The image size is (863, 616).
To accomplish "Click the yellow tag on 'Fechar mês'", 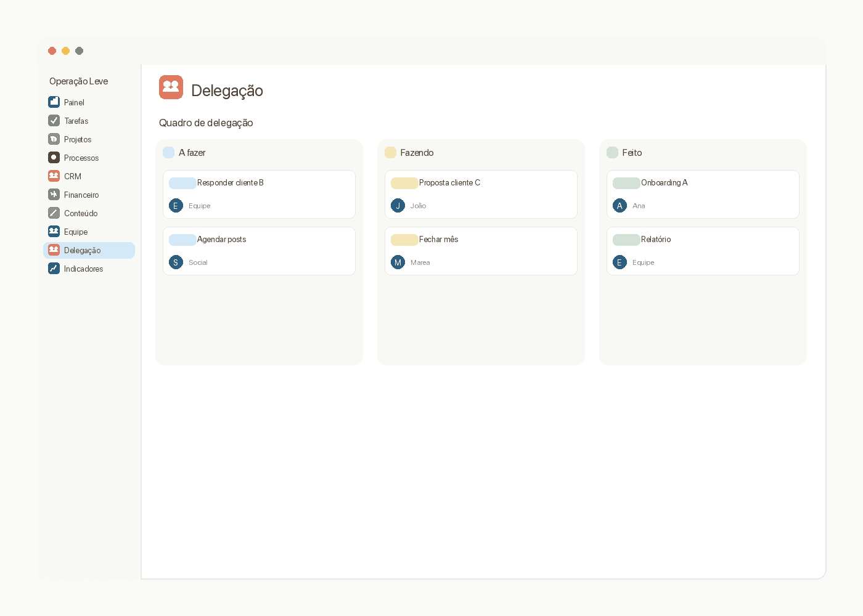I will pyautogui.click(x=404, y=240).
